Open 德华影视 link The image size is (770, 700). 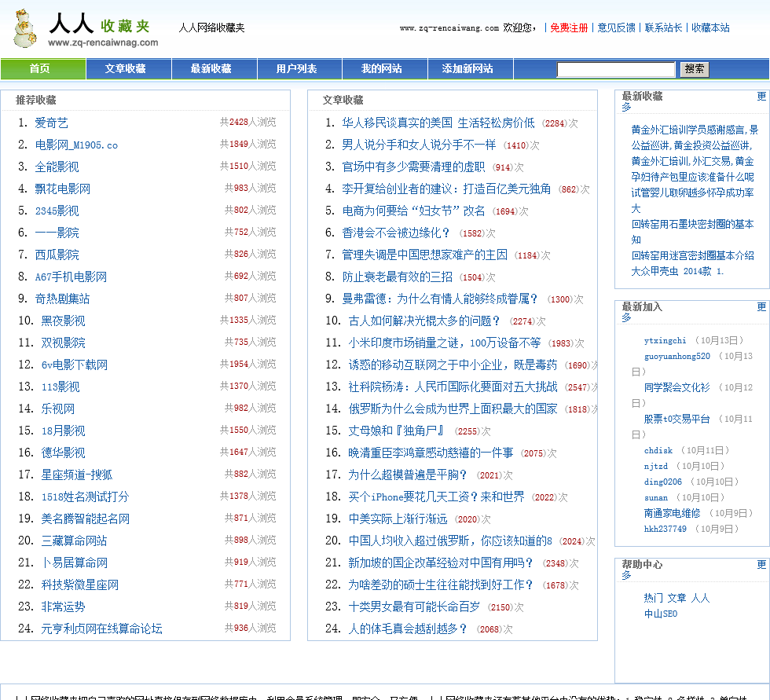(x=63, y=453)
